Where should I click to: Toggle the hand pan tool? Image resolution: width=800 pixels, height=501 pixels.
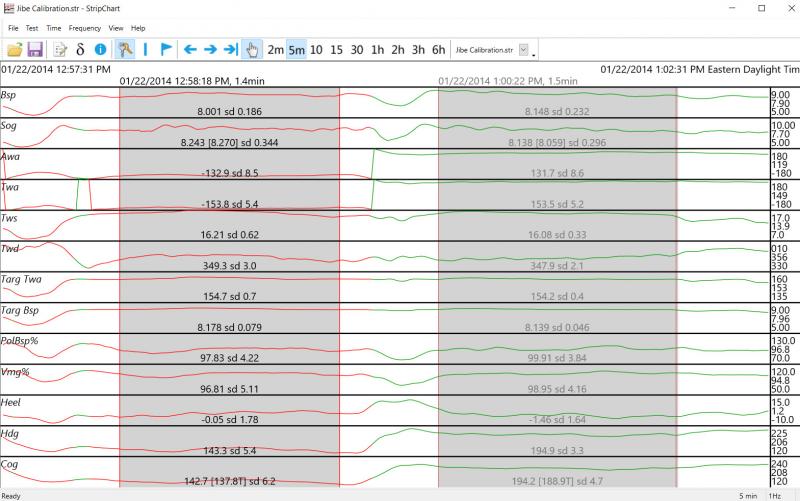(252, 49)
